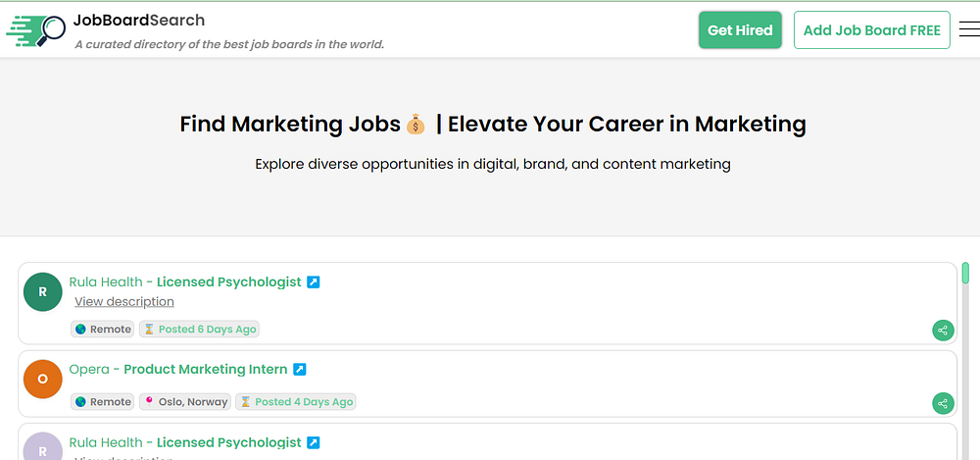The width and height of the screenshot is (980, 460).
Task: Open the Licensed Psychologist job title link
Action: (228, 282)
